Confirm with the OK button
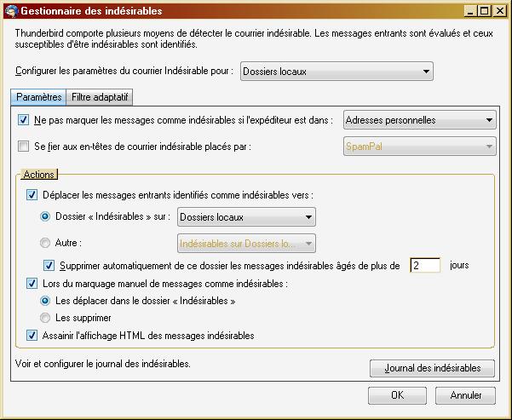This screenshot has width=512, height=420. coord(397,395)
